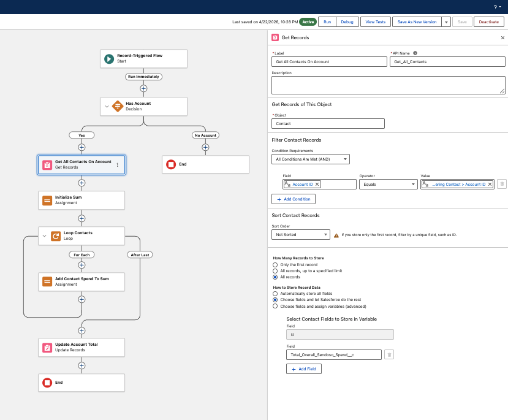Add element after Run Immediately connector
This screenshot has width=508, height=420.
click(143, 88)
